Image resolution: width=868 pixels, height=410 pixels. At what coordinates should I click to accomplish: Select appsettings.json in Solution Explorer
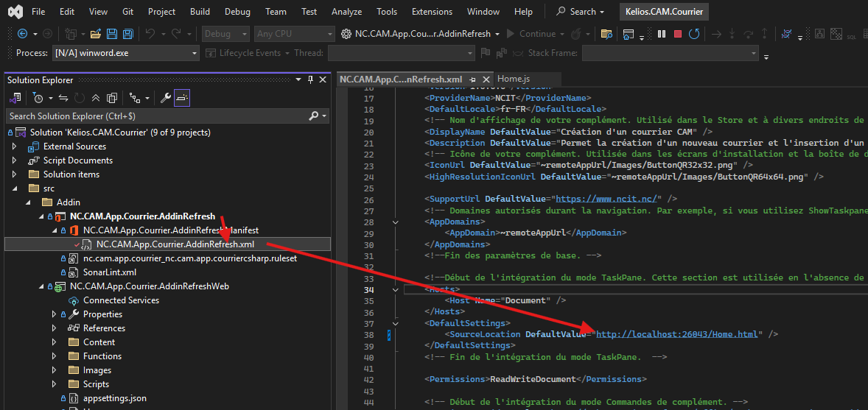pyautogui.click(x=114, y=398)
